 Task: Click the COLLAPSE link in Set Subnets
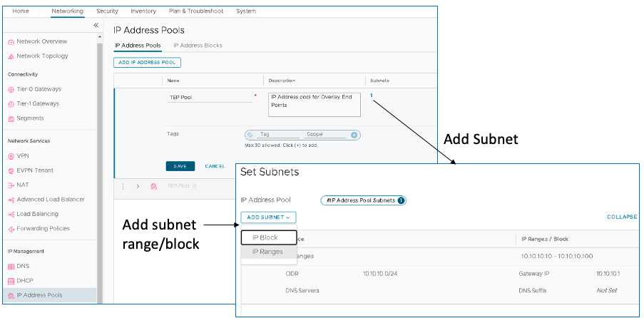pos(621,217)
